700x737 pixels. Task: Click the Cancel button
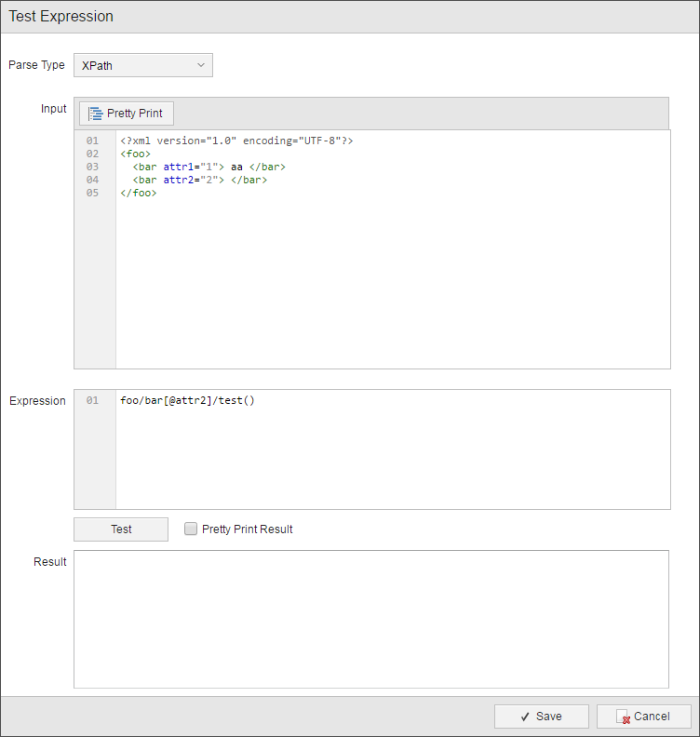[644, 717]
